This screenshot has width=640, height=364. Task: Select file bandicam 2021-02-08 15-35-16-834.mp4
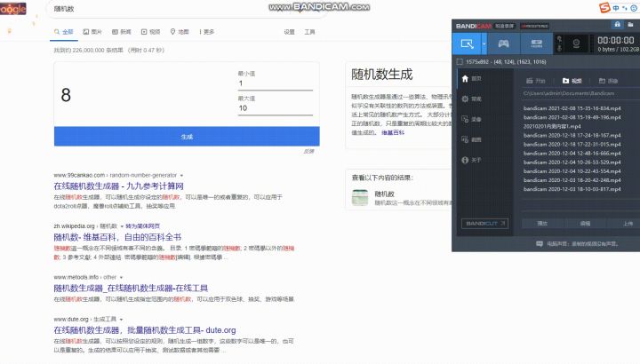[572, 108]
